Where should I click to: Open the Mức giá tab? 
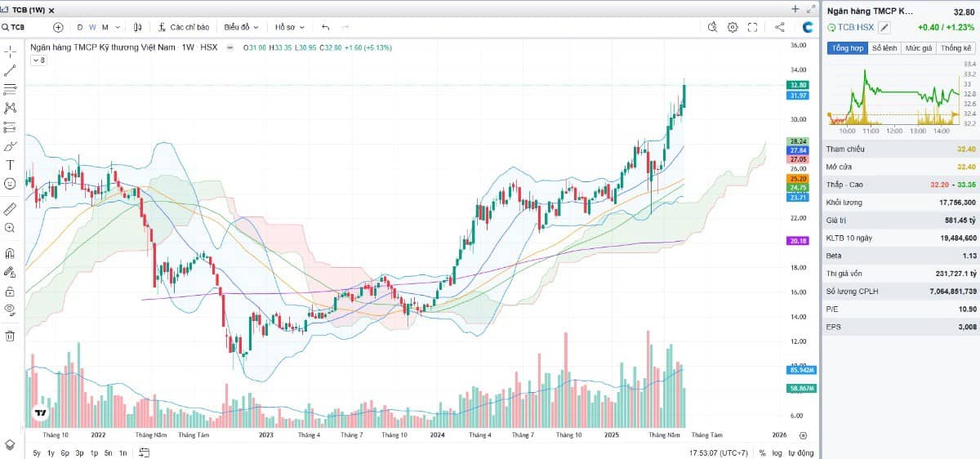pos(919,48)
